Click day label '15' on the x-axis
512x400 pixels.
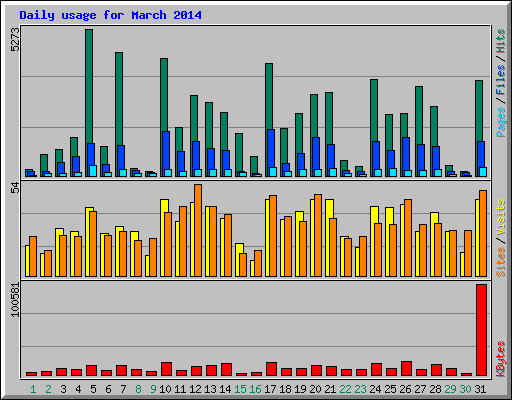(x=240, y=389)
